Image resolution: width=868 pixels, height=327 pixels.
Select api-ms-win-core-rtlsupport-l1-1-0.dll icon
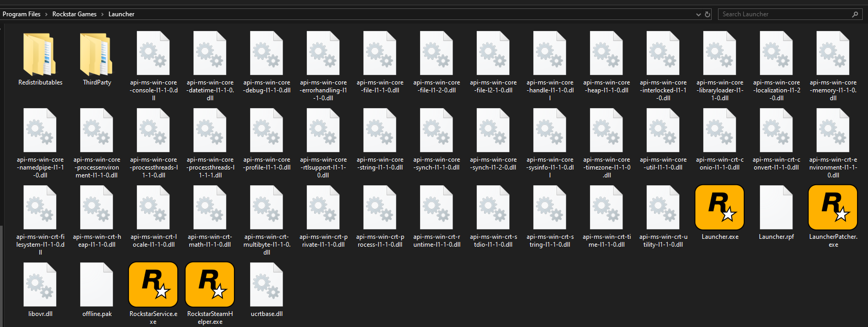(x=323, y=130)
